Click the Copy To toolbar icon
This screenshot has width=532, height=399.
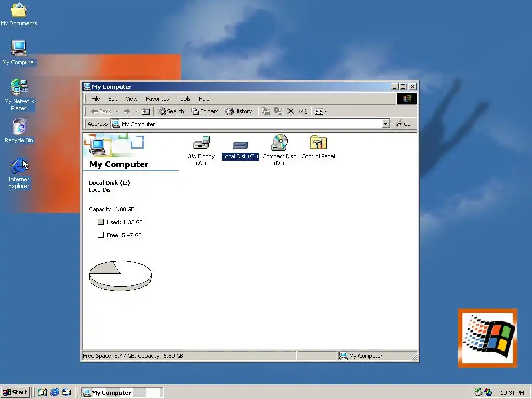[x=278, y=111]
